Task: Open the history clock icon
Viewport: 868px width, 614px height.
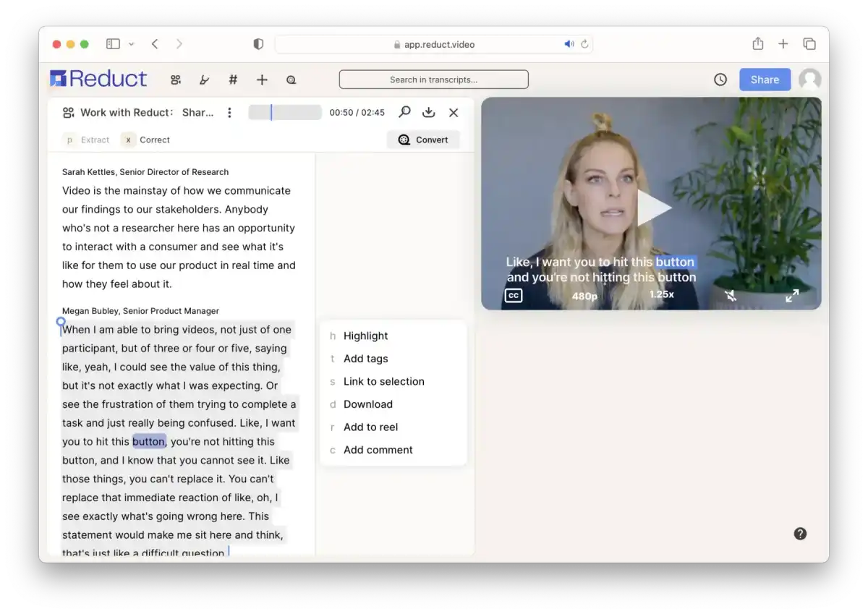Action: tap(720, 80)
